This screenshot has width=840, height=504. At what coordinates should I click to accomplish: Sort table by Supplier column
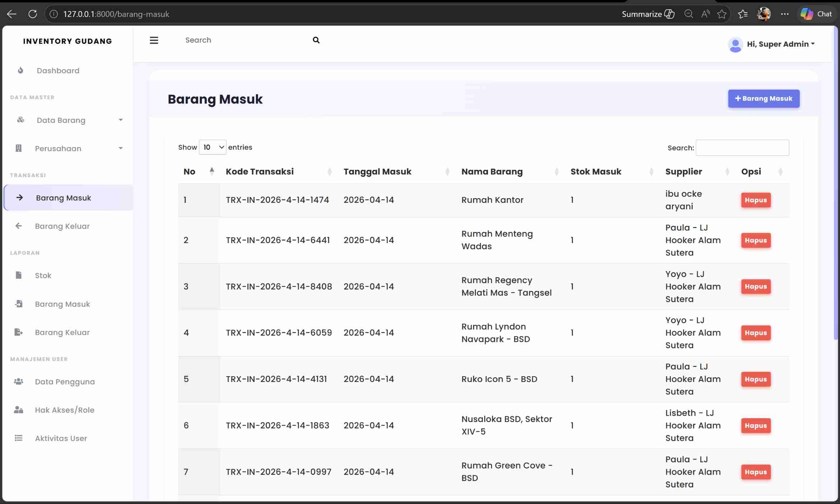tap(697, 172)
